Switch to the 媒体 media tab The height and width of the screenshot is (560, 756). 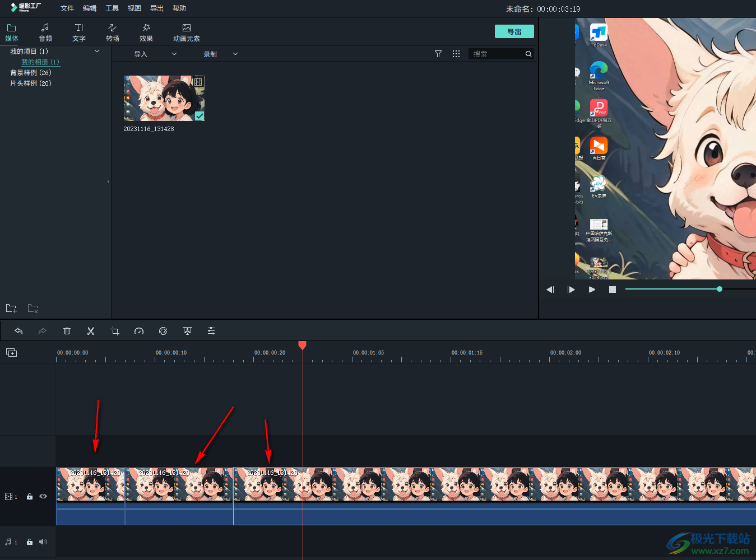pos(12,32)
